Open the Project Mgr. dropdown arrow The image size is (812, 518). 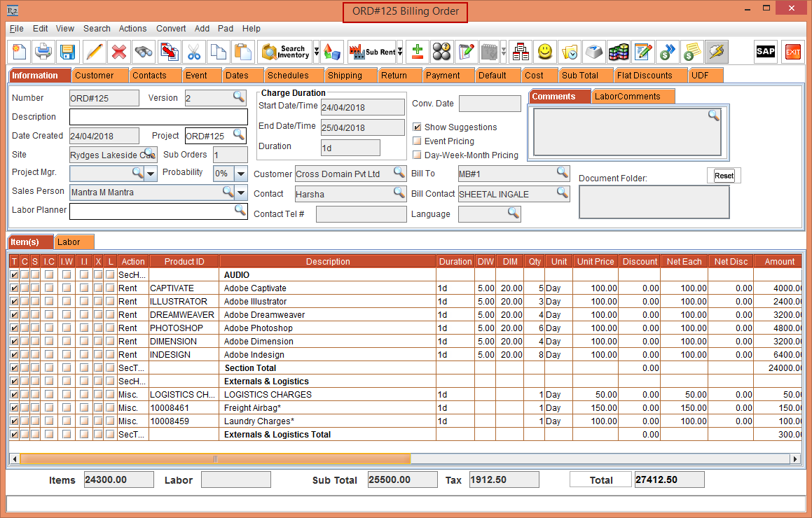tap(151, 174)
